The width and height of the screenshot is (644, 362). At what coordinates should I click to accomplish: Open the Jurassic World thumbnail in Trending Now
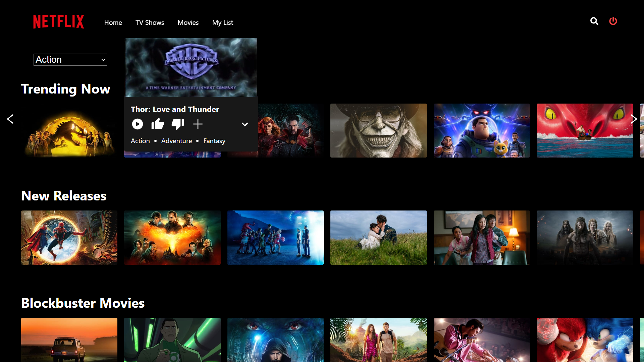(69, 130)
